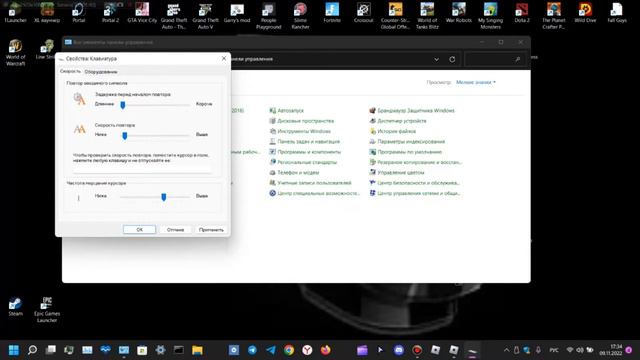Open the Grand Theft Auto V shortcut
Image resolution: width=640 pixels, height=360 pixels.
tap(205, 16)
